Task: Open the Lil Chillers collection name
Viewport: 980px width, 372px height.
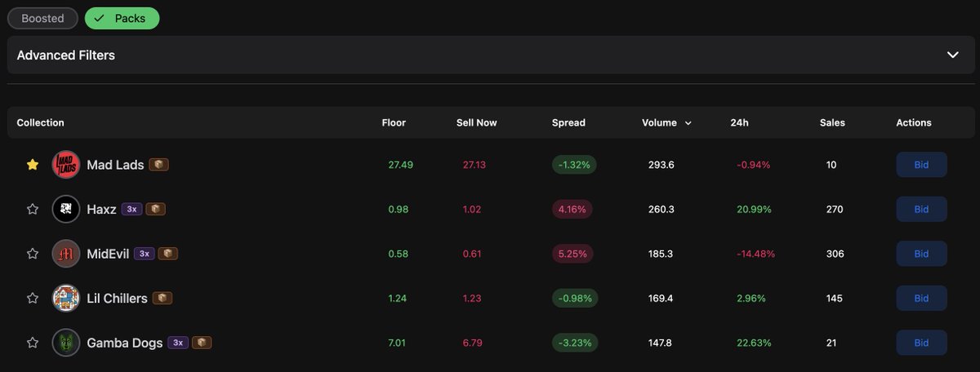Action: 117,299
